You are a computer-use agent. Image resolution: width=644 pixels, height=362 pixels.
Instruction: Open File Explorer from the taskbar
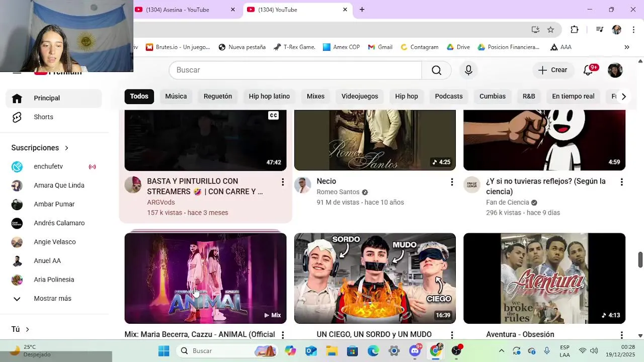[332, 351]
